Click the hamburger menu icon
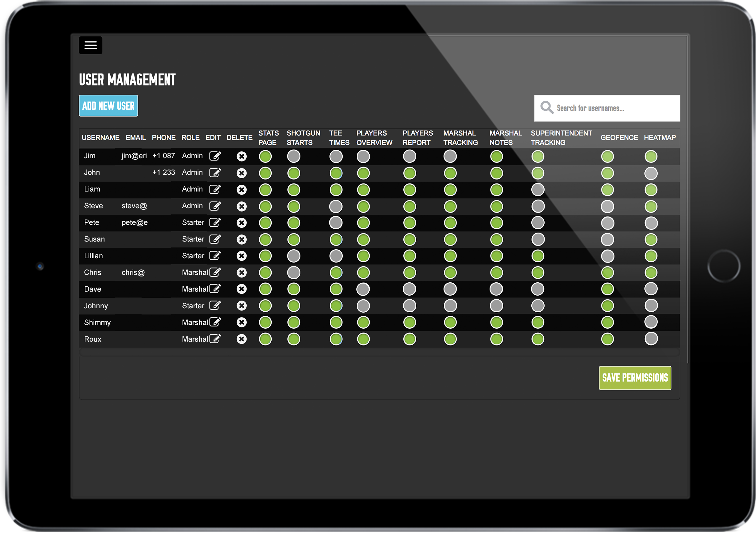 click(x=91, y=45)
